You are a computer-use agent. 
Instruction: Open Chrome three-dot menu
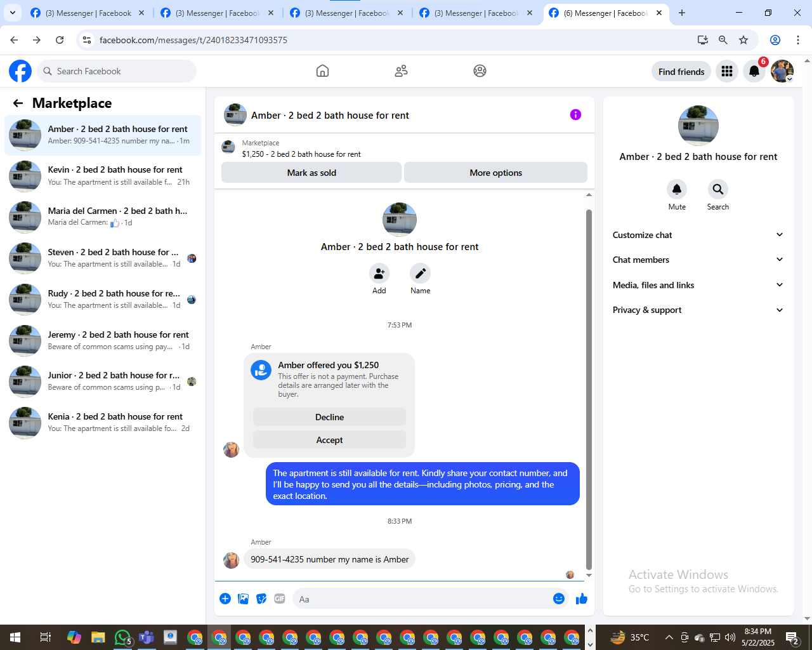tap(798, 40)
